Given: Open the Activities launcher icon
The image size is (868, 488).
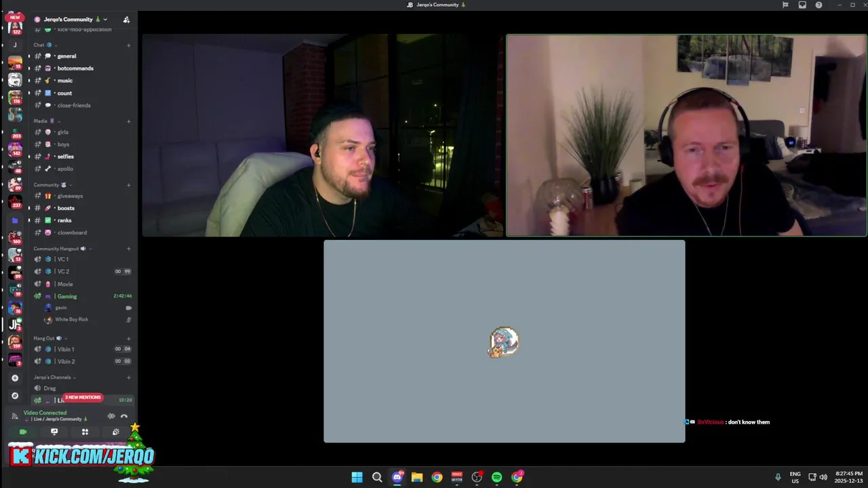Looking at the screenshot, I should [x=85, y=432].
